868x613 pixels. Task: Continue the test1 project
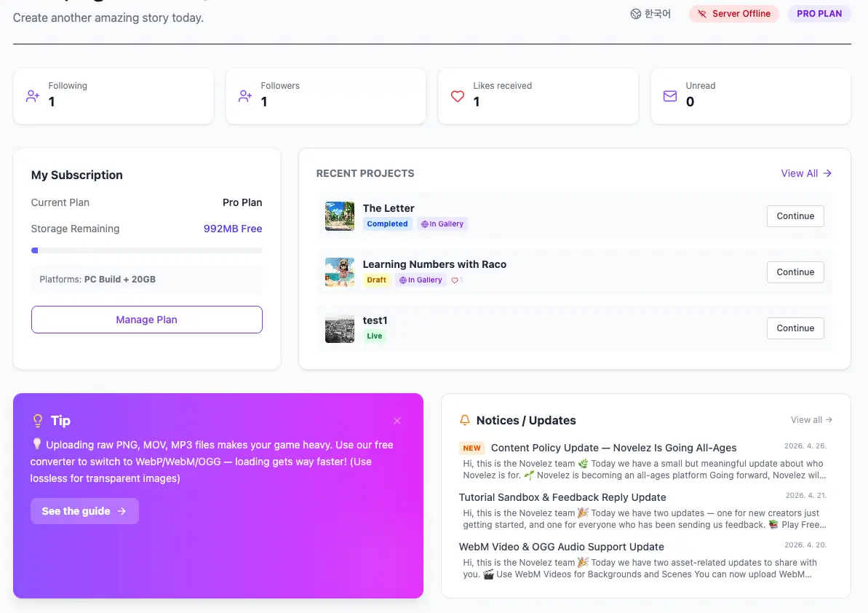point(795,328)
